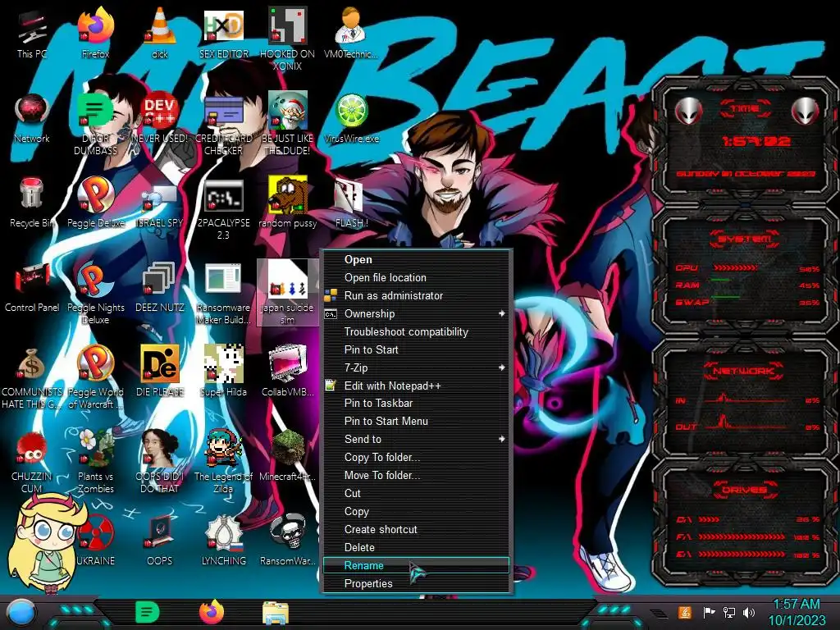Open the taskbar clock showing 1:57 AM
Viewport: 840px width, 630px height.
[797, 612]
